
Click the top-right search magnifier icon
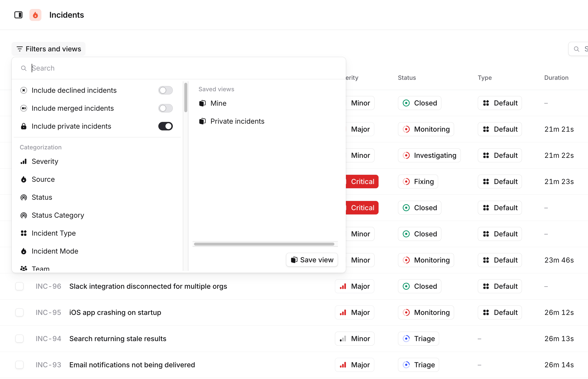pyautogui.click(x=577, y=49)
